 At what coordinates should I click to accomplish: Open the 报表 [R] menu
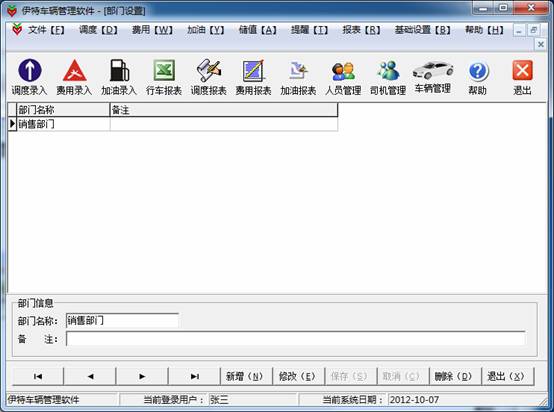click(x=361, y=30)
